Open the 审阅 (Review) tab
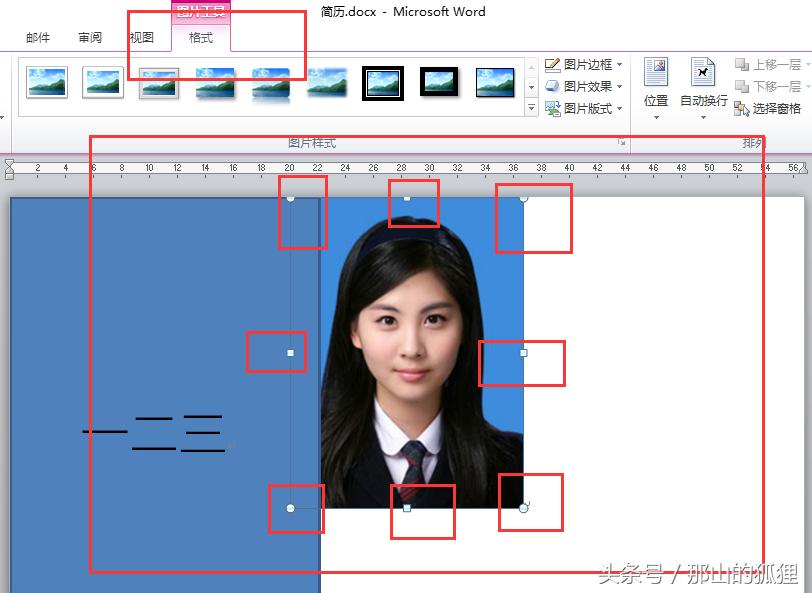812x593 pixels. (x=91, y=37)
